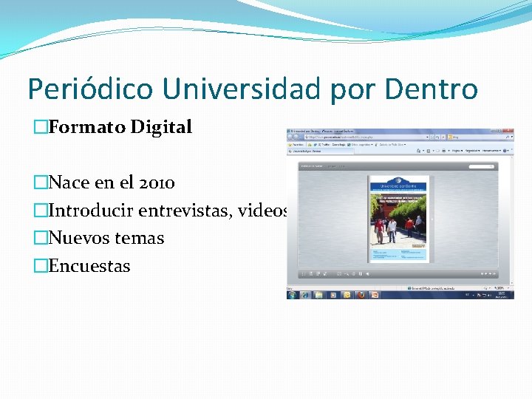The width and height of the screenshot is (532, 399).
Task: Click the refresh page icon beside address bar
Action: (x=437, y=137)
